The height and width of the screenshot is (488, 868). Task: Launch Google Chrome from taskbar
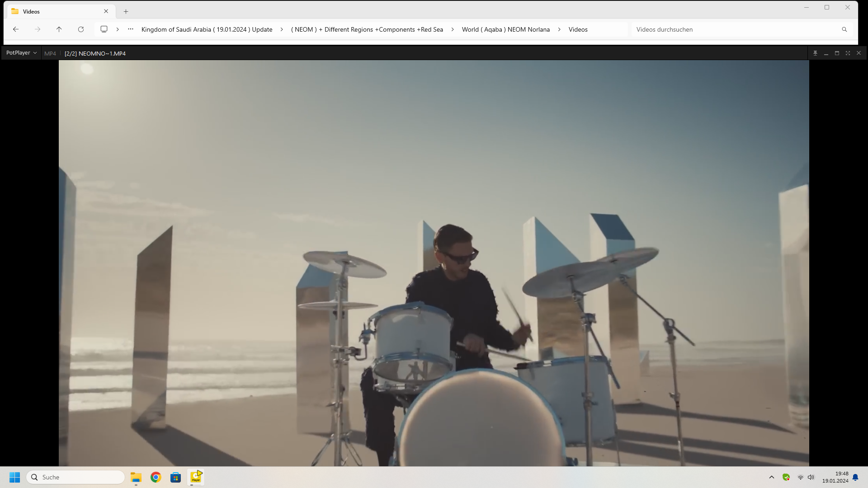(x=156, y=477)
